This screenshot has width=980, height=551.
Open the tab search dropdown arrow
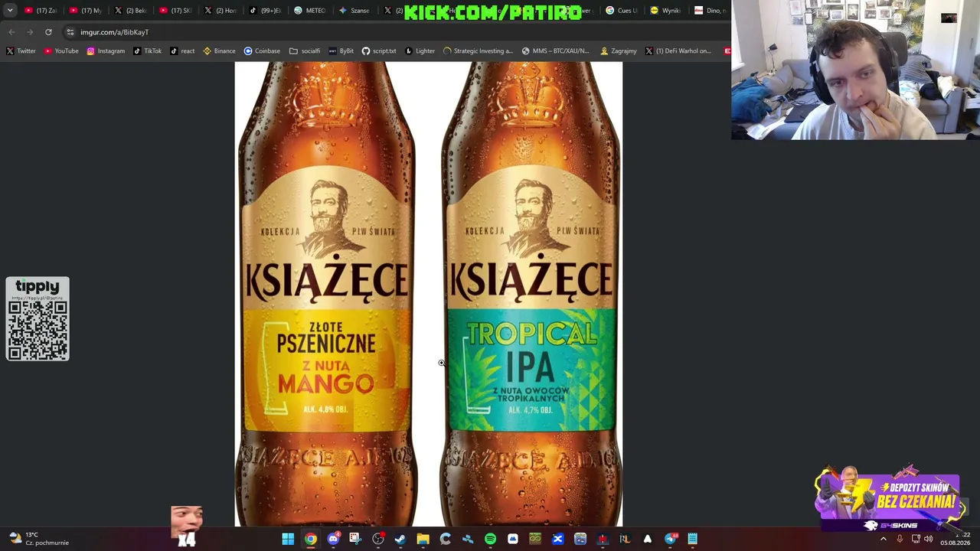10,11
